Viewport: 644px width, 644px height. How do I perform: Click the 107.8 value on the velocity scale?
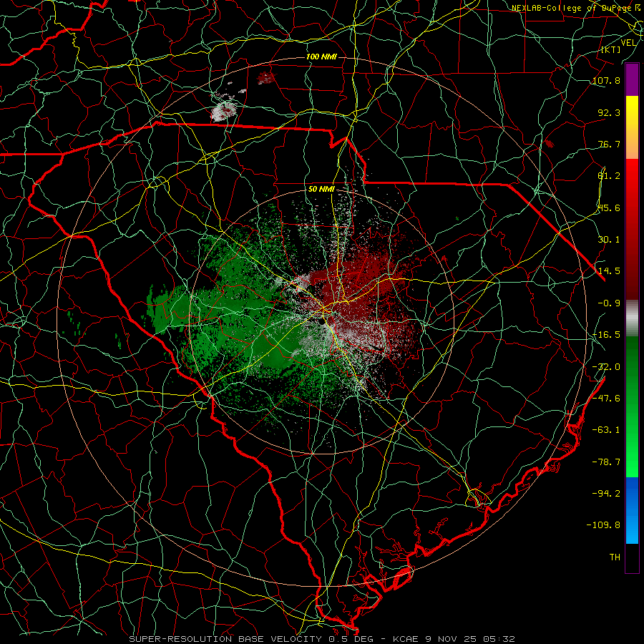pos(606,80)
